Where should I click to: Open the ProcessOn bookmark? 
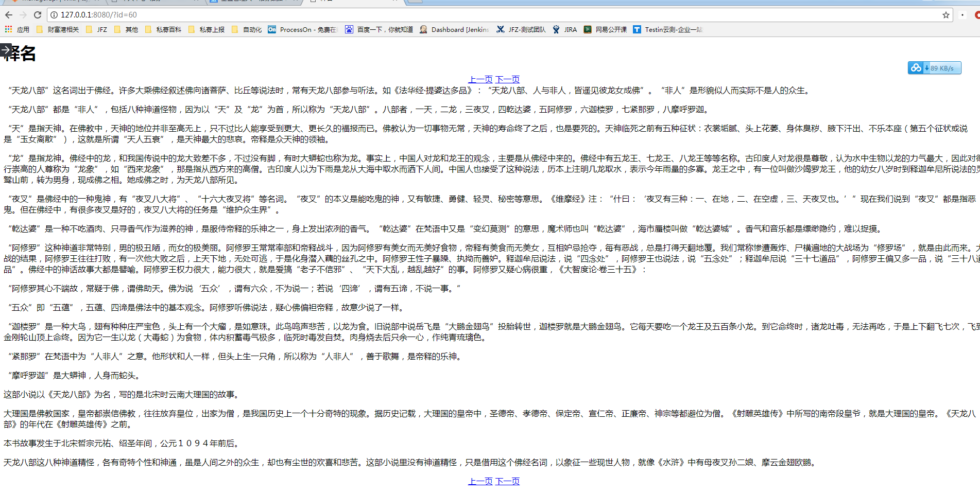point(303,29)
